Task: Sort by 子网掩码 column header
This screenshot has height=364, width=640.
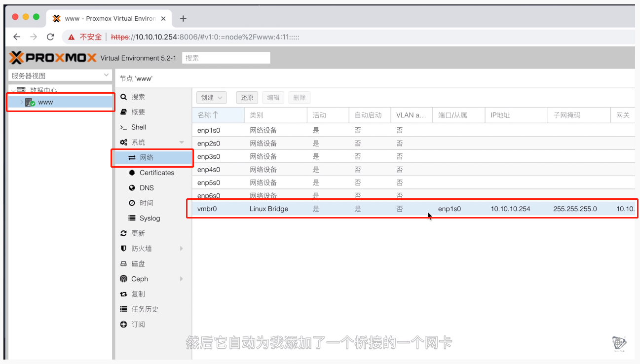Action: (x=579, y=115)
